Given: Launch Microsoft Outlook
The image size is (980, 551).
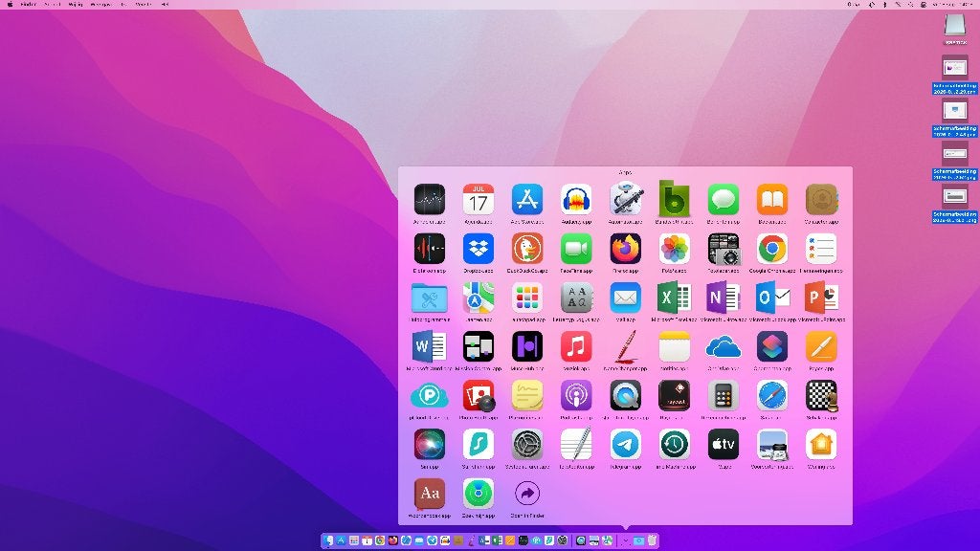Looking at the screenshot, I should coord(772,298).
